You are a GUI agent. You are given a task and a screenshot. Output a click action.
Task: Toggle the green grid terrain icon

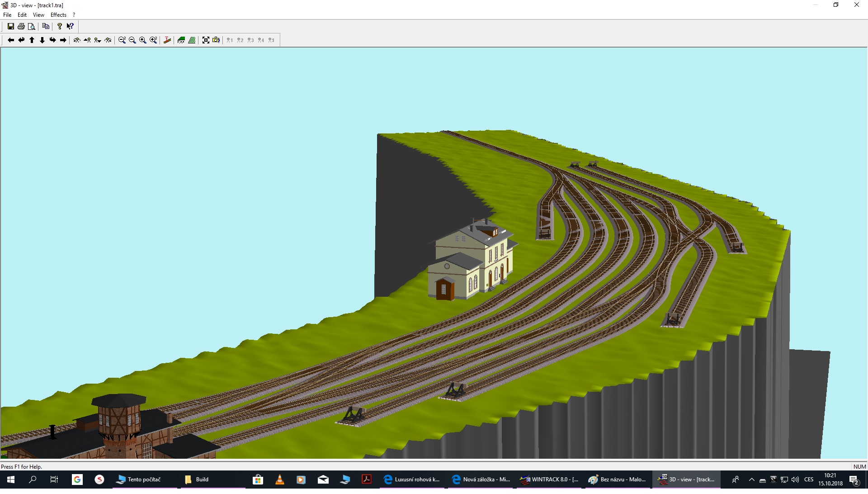[x=192, y=40]
